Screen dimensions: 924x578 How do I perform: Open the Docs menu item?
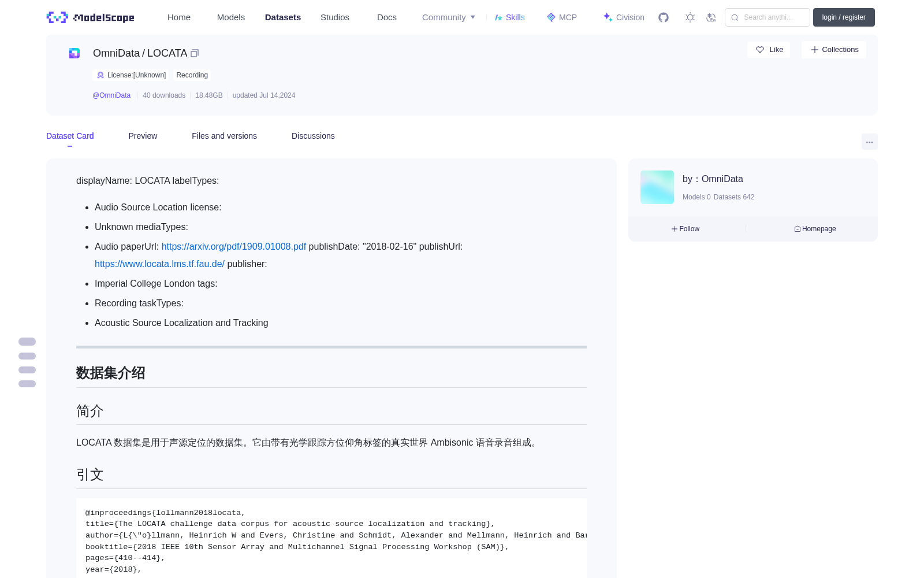point(387,17)
